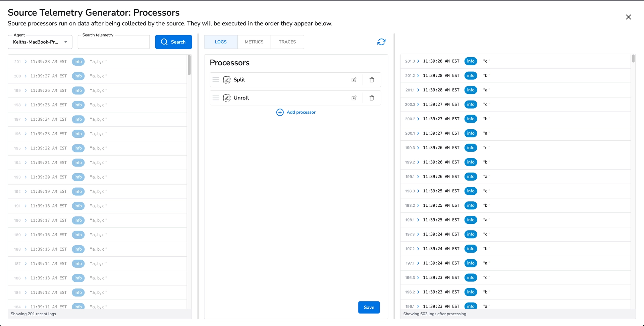
Task: Delete the Unroll processor via trash icon
Action: [372, 98]
